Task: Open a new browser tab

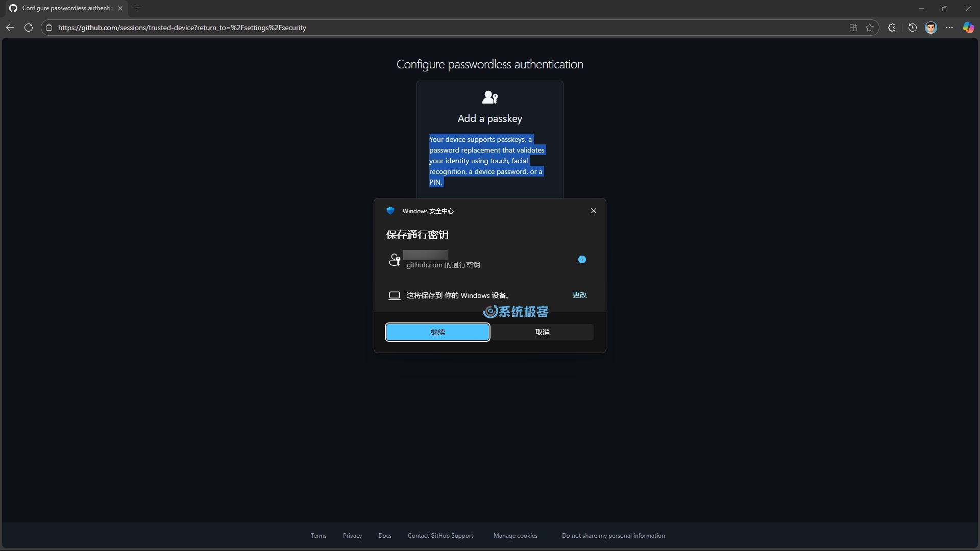Action: 137,8
